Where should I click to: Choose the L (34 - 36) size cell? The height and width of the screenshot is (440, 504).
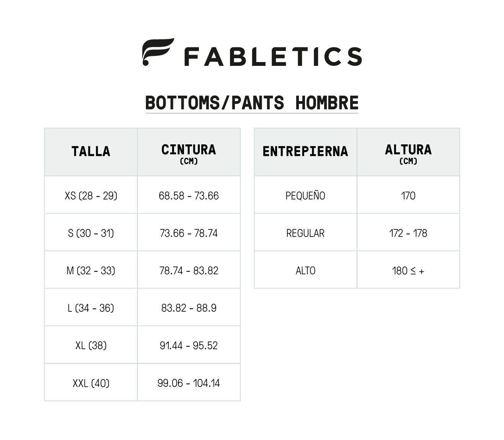[x=91, y=308]
